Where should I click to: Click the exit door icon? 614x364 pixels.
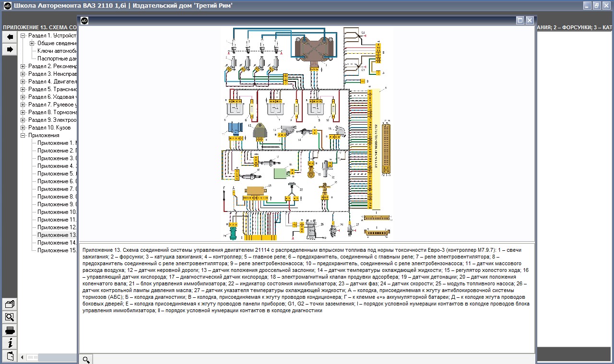[10, 356]
